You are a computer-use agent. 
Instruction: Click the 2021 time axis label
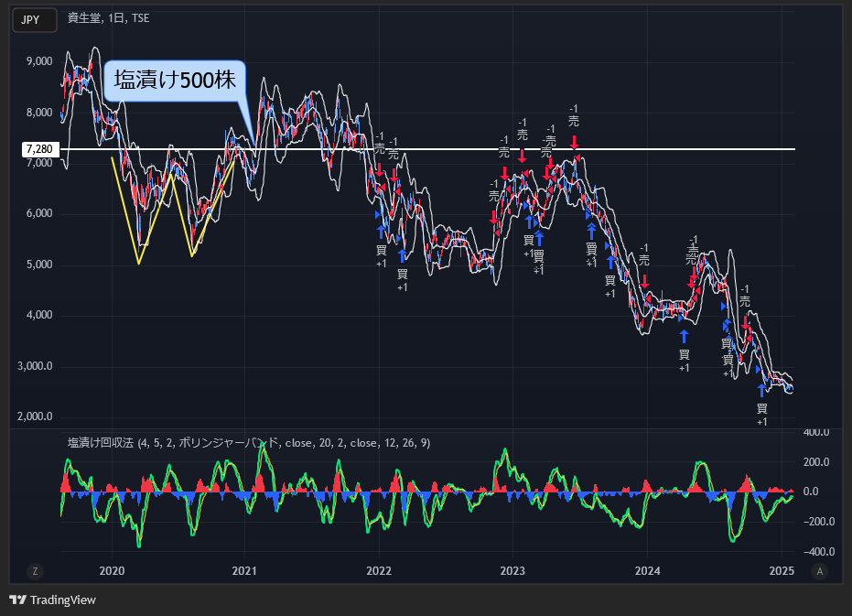click(244, 571)
